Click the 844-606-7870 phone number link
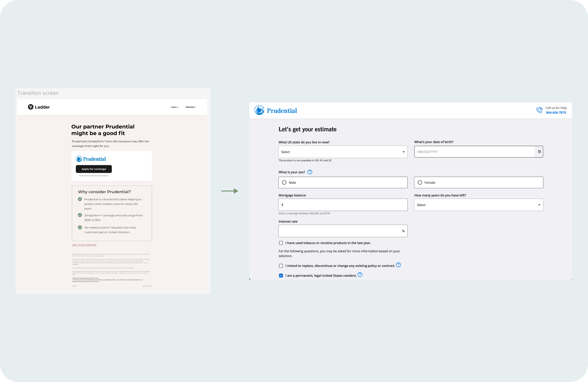 tap(556, 112)
